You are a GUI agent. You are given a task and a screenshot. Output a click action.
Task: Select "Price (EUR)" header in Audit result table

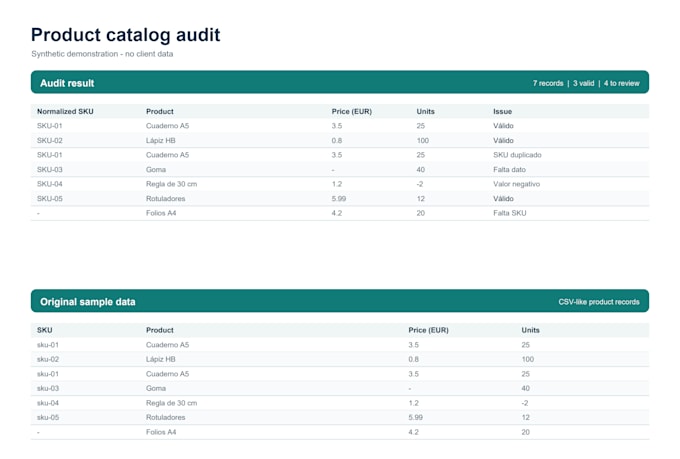click(352, 111)
